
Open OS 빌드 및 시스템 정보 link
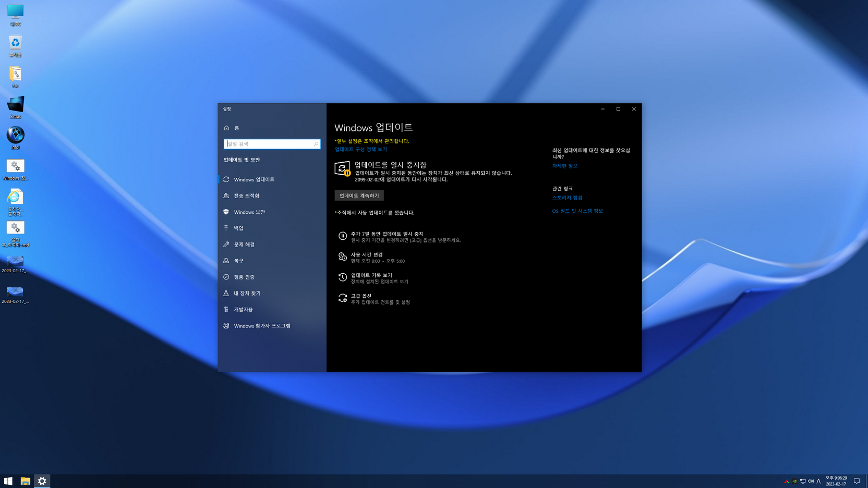[577, 211]
